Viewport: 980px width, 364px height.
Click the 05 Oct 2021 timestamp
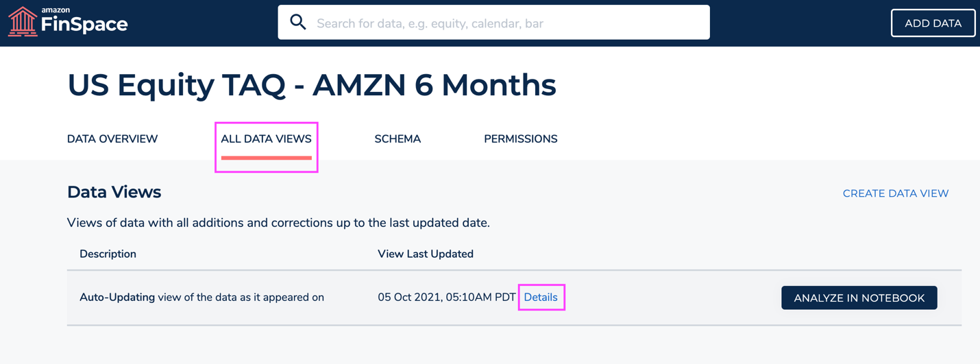click(447, 298)
